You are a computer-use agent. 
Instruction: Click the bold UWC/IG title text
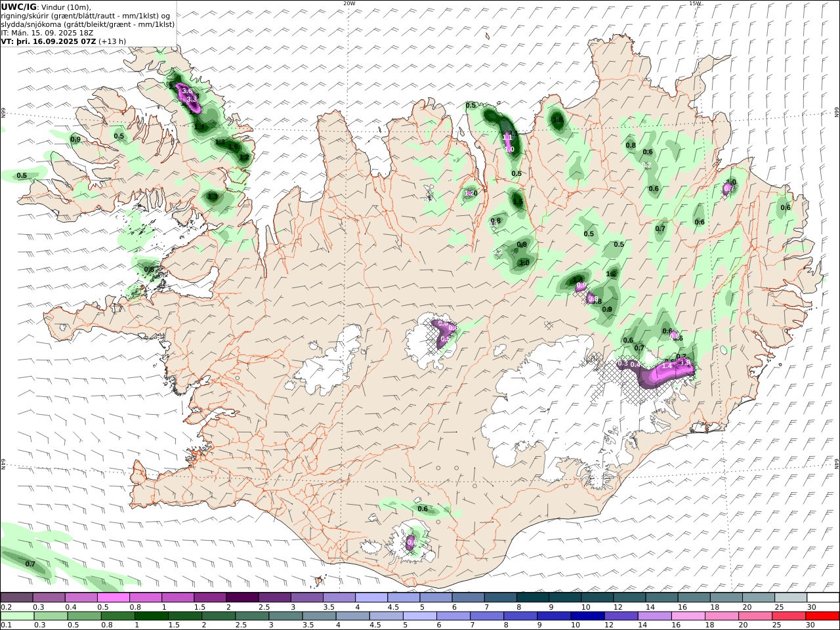pos(19,7)
